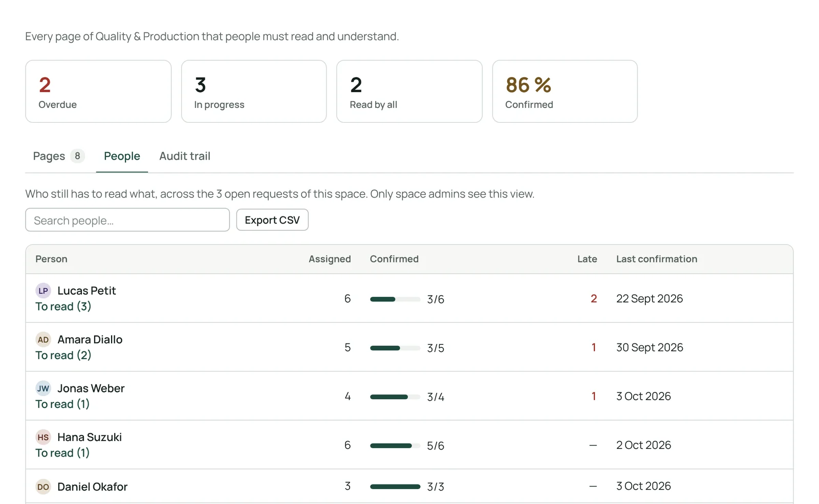The width and height of the screenshot is (819, 504).
Task: Switch to the Audit trail tab
Action: click(185, 156)
